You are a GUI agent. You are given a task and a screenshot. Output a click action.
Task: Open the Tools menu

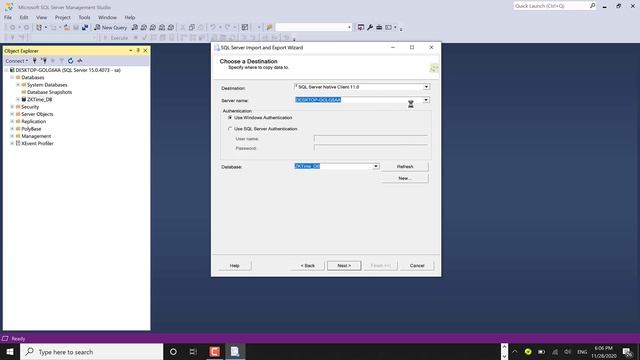pos(84,18)
